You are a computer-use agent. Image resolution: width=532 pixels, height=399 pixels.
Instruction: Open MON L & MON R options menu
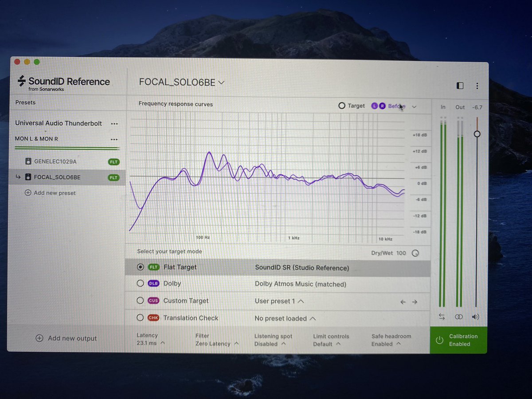pyautogui.click(x=114, y=139)
